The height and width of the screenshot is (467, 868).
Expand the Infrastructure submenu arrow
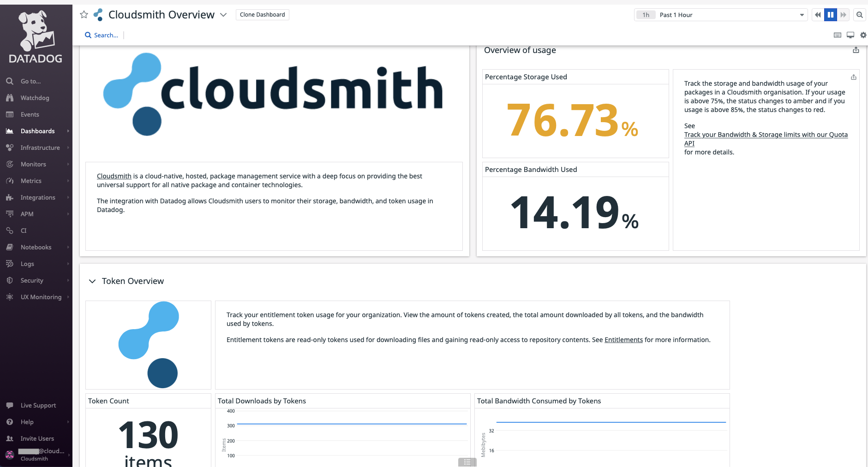coord(68,148)
